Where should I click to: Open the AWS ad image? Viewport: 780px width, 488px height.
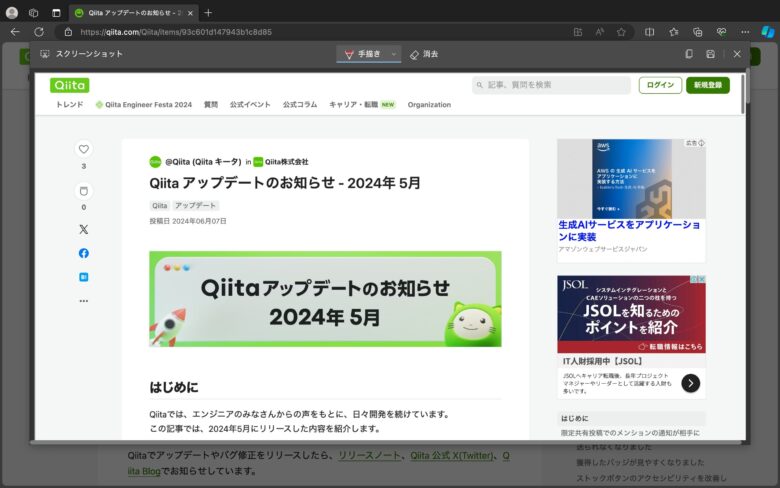[x=631, y=179]
